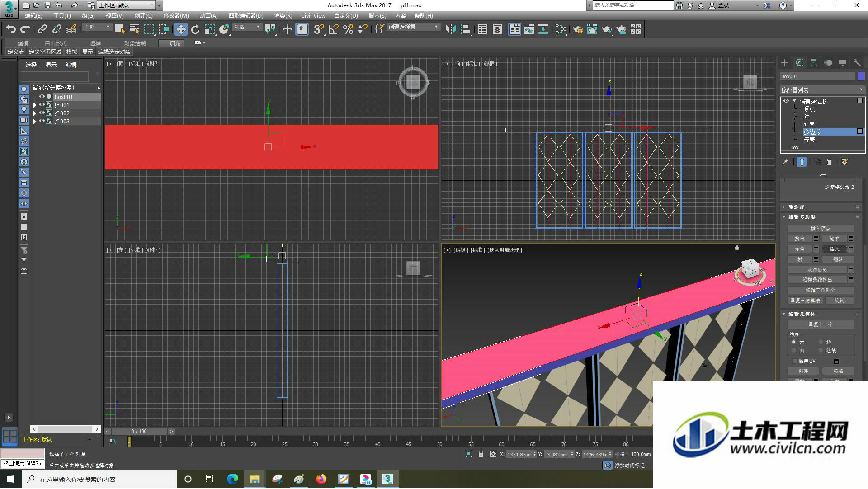This screenshot has width=868, height=489.
Task: Open the 渲染(R) menu
Action: pyautogui.click(x=283, y=16)
